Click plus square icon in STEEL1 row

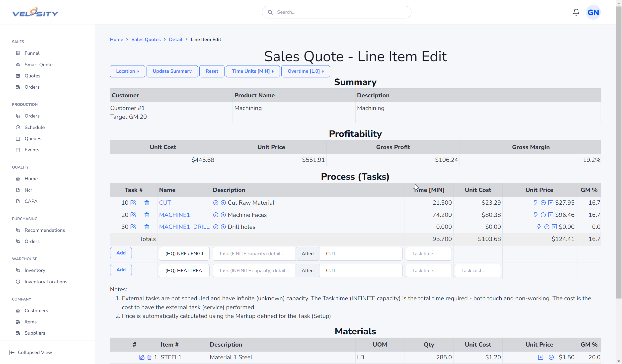pyautogui.click(x=541, y=357)
